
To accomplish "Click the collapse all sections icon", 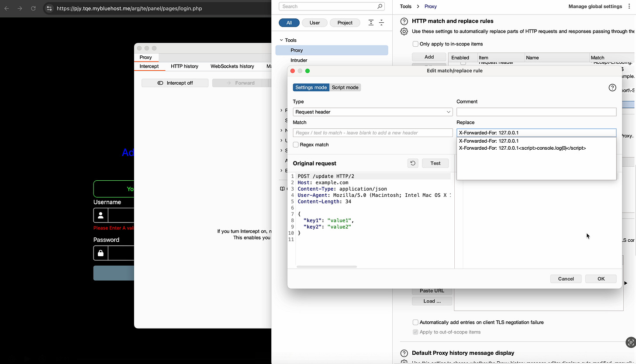I will point(381,23).
